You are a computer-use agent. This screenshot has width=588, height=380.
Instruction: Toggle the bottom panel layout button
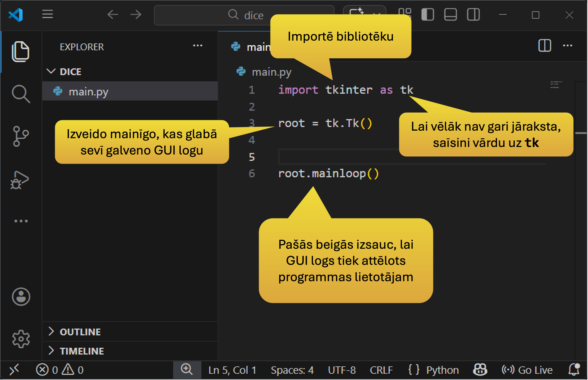click(450, 15)
